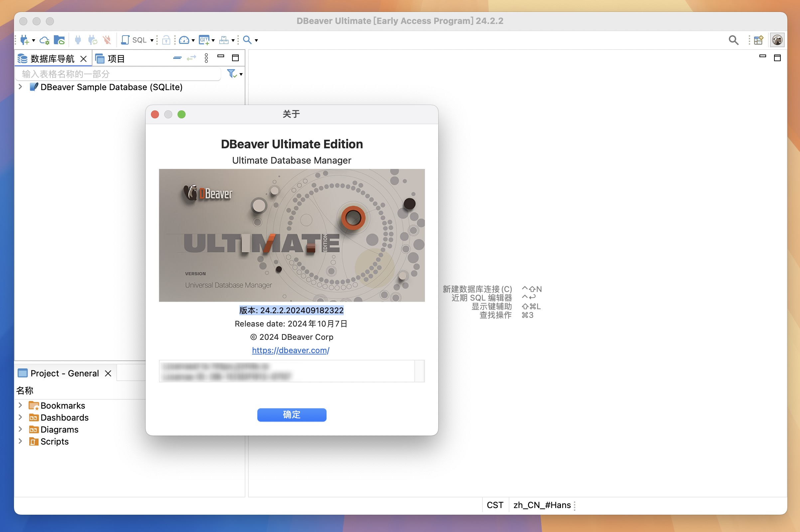Expand the Git toolbar dropdown arrow
The image size is (800, 532).
[213, 40]
